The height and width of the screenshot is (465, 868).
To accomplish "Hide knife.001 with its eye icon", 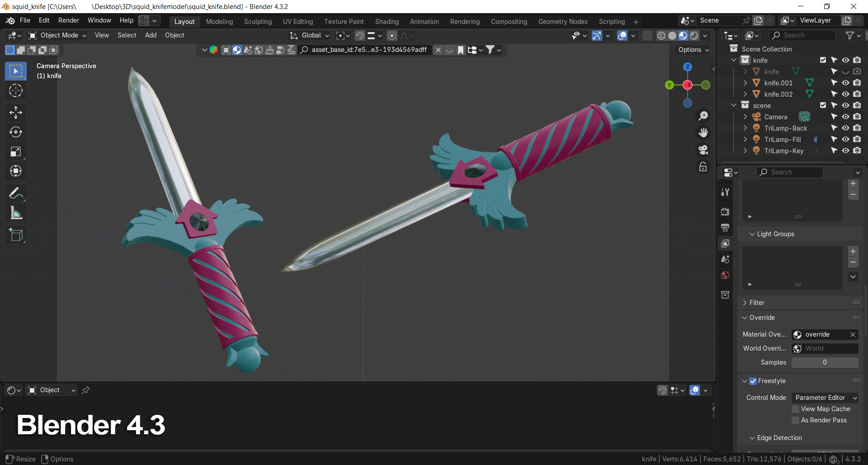I will [845, 83].
